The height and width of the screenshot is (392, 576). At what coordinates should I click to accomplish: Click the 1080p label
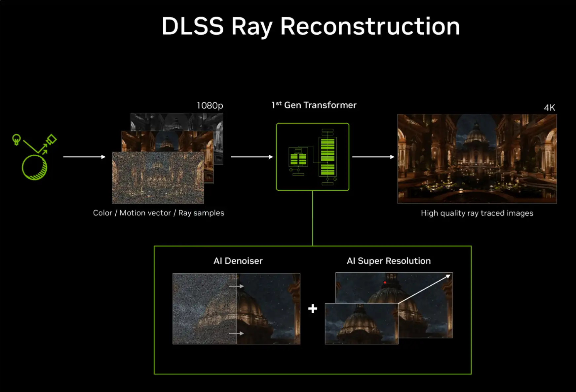pos(210,106)
